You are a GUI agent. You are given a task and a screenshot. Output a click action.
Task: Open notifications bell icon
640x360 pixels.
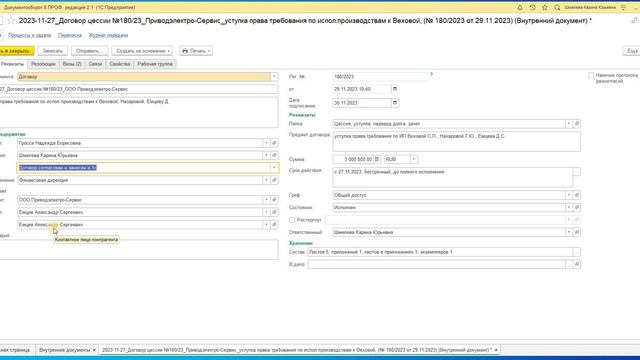pos(520,7)
